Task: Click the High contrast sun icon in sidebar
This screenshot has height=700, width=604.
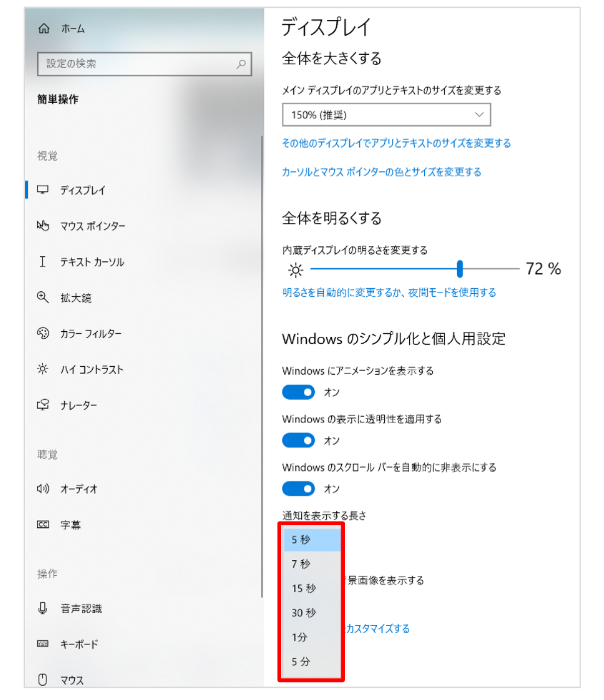Action: point(43,369)
